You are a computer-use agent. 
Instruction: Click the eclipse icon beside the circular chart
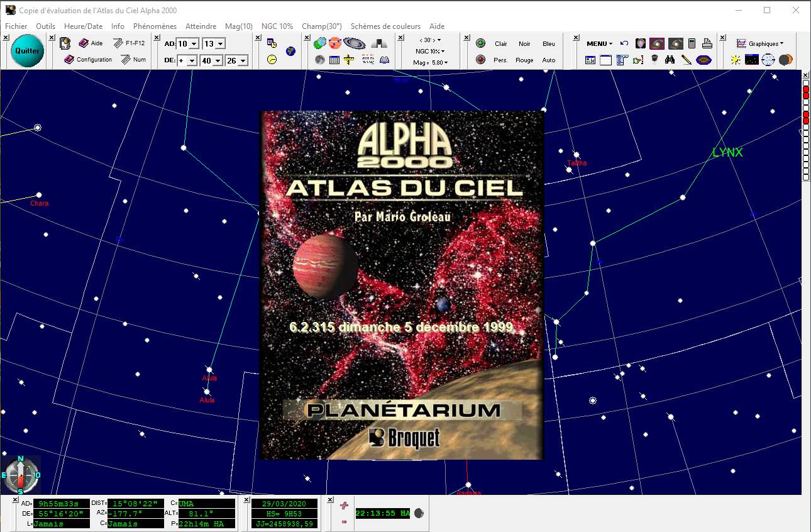pos(785,60)
